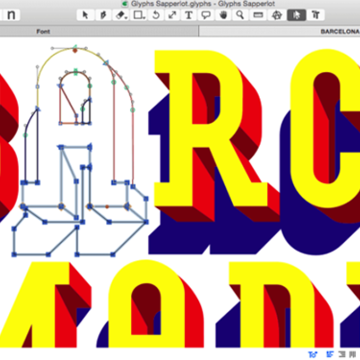Click the Glyphs document title icon
Image resolution: width=360 pixels, height=360 pixels.
pyautogui.click(x=125, y=4)
